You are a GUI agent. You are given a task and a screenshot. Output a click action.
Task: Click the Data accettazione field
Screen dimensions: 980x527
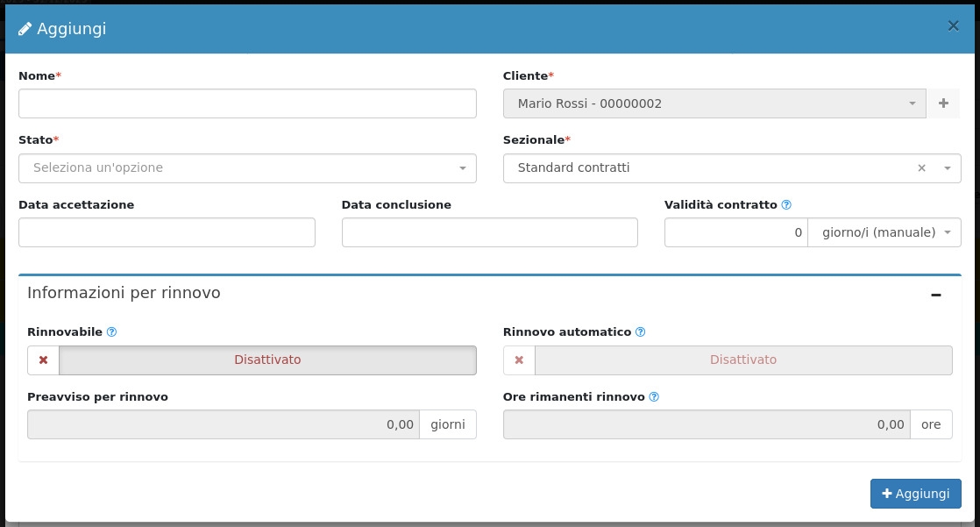coord(167,232)
